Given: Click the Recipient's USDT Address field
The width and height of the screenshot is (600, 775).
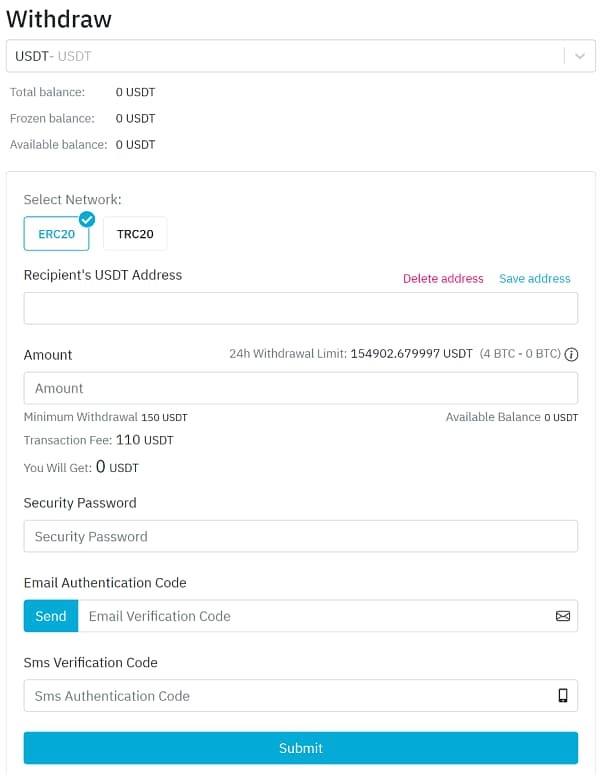Looking at the screenshot, I should (x=300, y=308).
